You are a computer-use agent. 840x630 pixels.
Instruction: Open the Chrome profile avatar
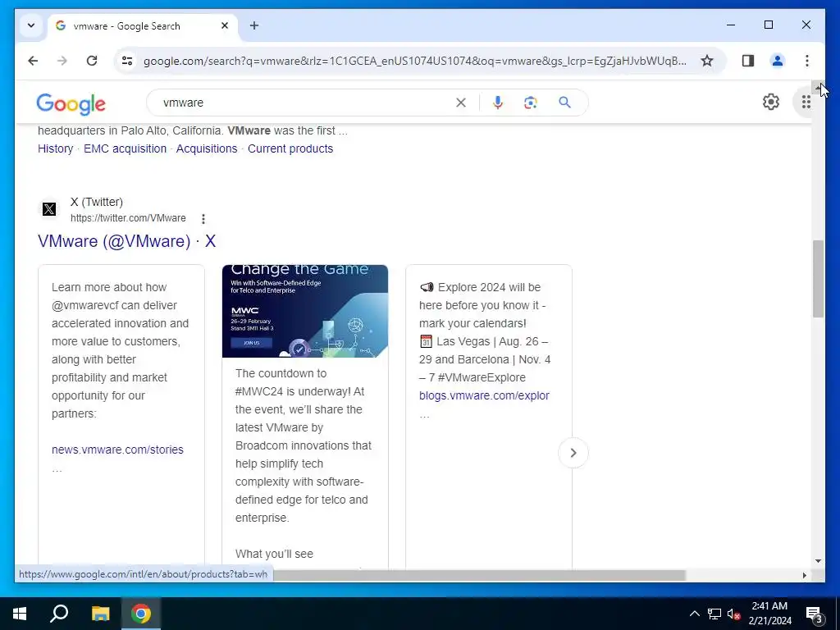point(778,61)
